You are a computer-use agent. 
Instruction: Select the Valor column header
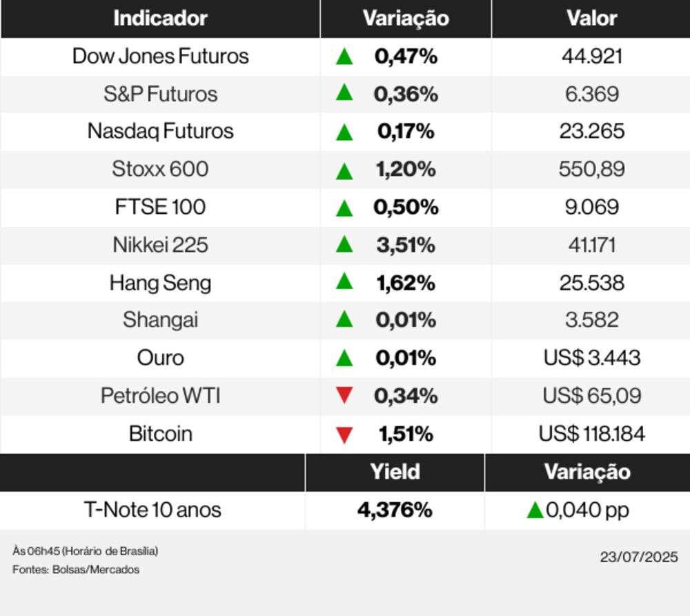pos(591,19)
